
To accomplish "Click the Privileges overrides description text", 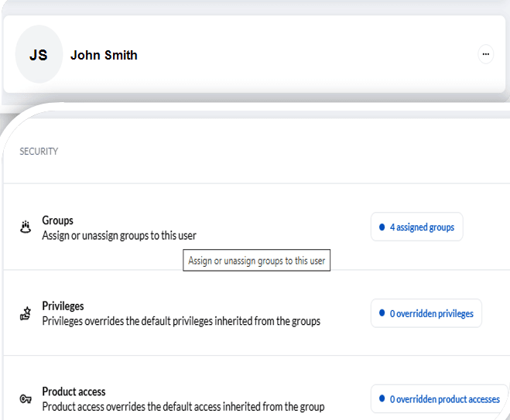I will point(181,321).
